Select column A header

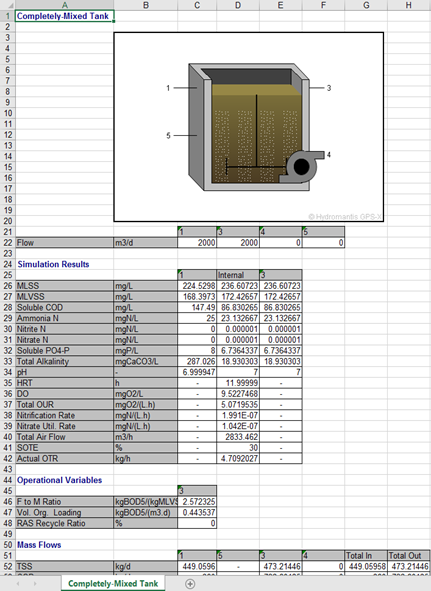64,5
